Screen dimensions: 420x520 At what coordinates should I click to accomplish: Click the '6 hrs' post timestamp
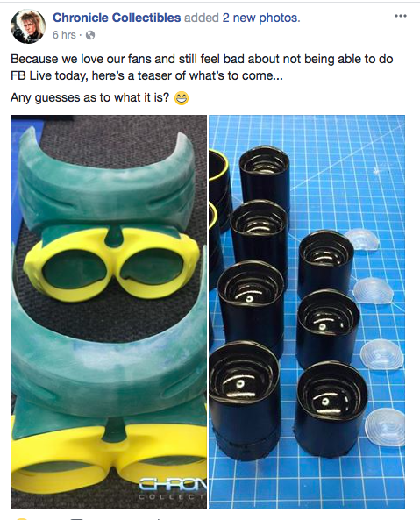(x=64, y=35)
